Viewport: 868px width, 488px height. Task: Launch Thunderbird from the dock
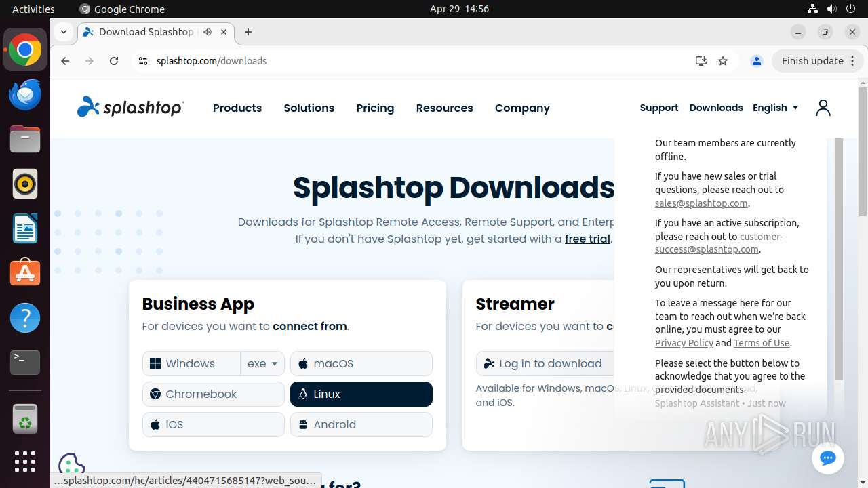(x=25, y=95)
